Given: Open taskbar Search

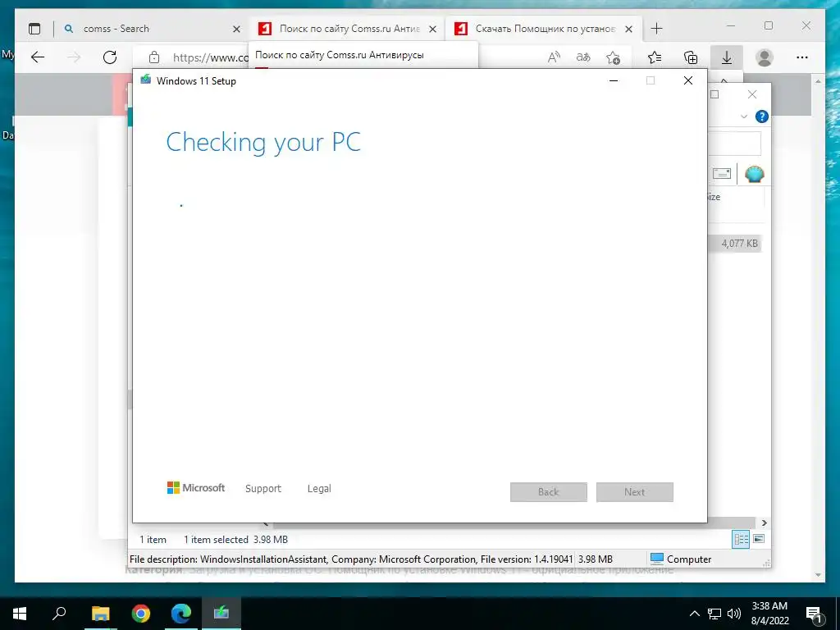Looking at the screenshot, I should (x=59, y=614).
